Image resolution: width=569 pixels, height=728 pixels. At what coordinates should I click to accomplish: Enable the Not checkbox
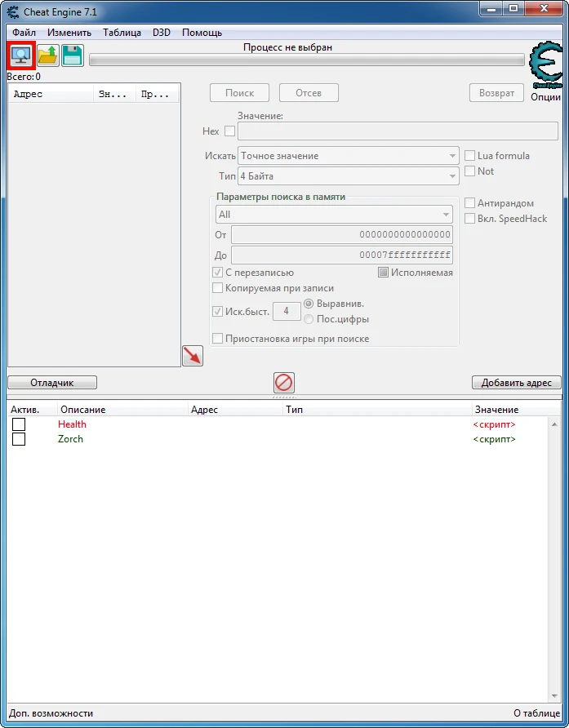pos(470,171)
